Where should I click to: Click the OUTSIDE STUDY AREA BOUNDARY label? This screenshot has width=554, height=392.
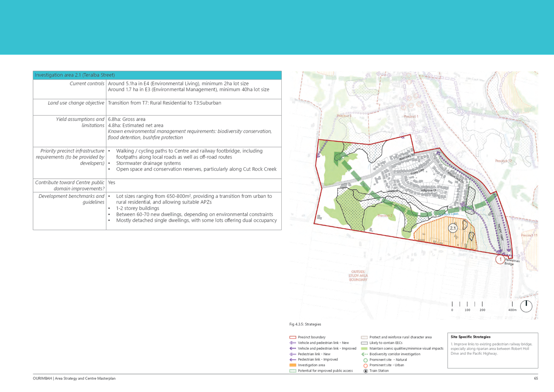tap(358, 276)
